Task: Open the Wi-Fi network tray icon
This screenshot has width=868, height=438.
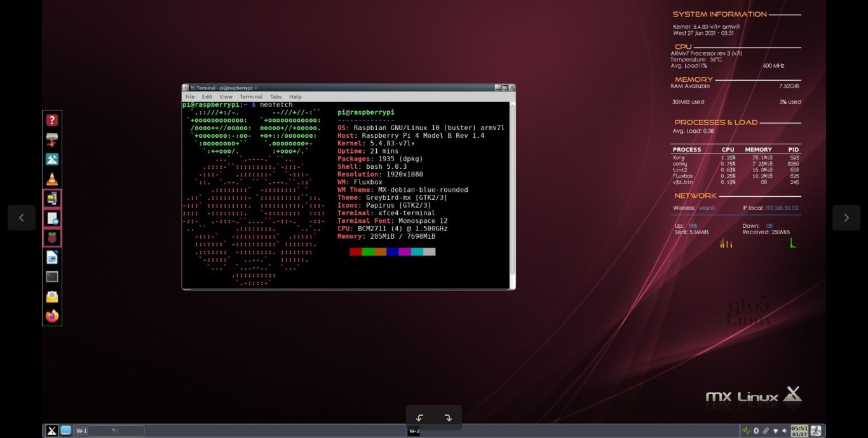Action: [x=775, y=431]
